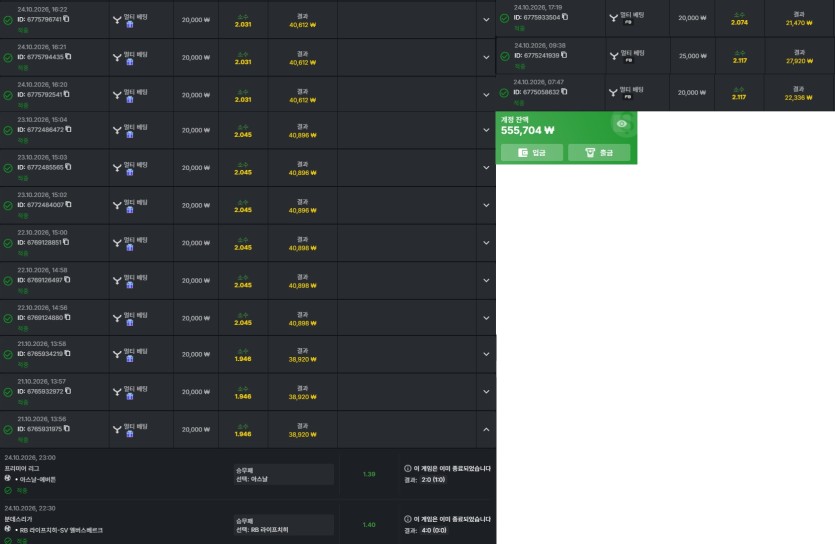Copy bet ID 6765932972
The width and height of the screenshot is (835, 544).
[x=68, y=391]
